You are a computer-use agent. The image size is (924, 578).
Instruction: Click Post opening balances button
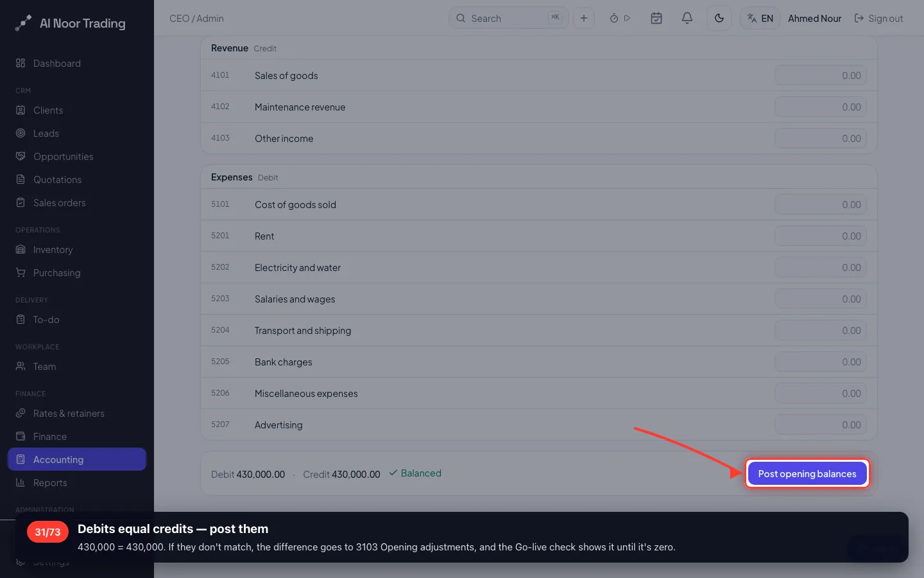(807, 473)
